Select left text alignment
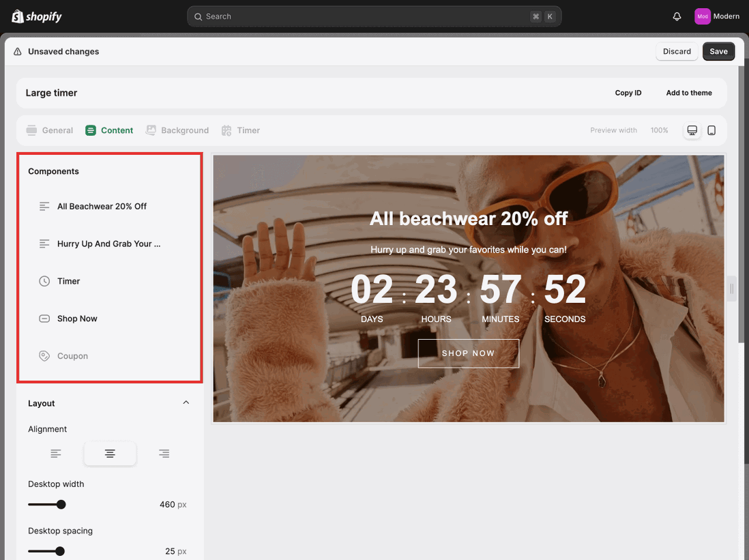 (x=55, y=453)
